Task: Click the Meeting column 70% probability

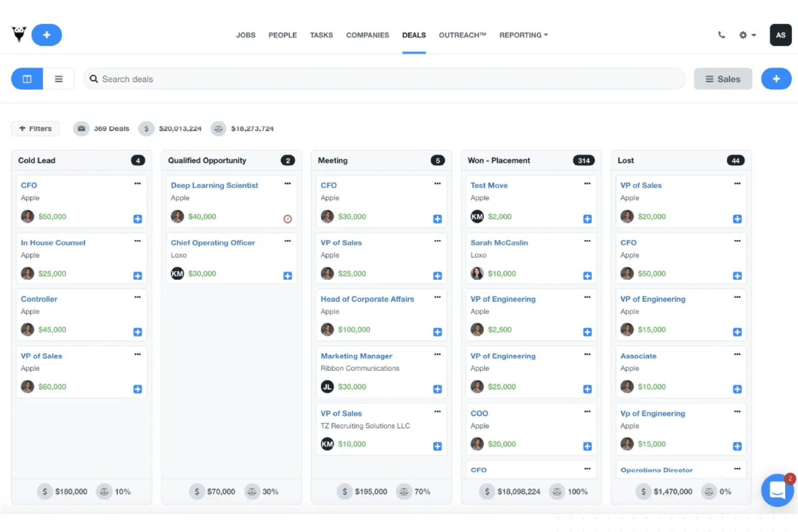Action: 414,492
